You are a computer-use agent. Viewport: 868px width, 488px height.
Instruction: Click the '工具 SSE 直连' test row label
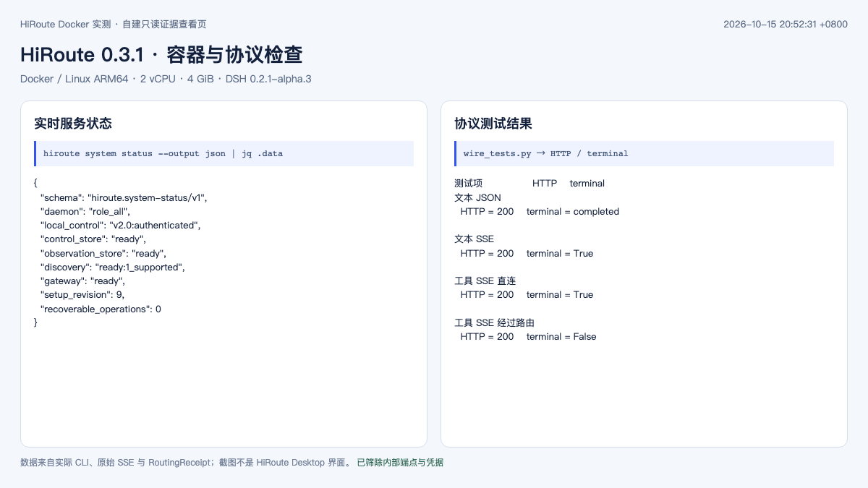[485, 281]
